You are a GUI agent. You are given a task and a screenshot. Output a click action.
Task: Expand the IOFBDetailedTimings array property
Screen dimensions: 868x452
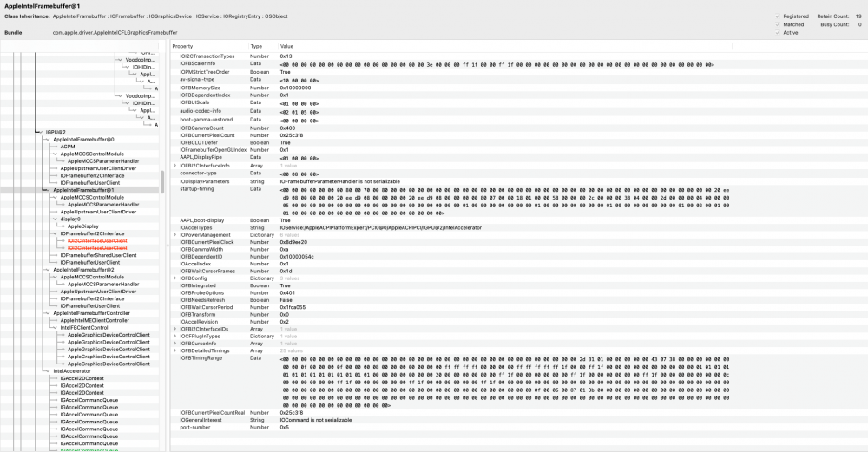tap(175, 350)
